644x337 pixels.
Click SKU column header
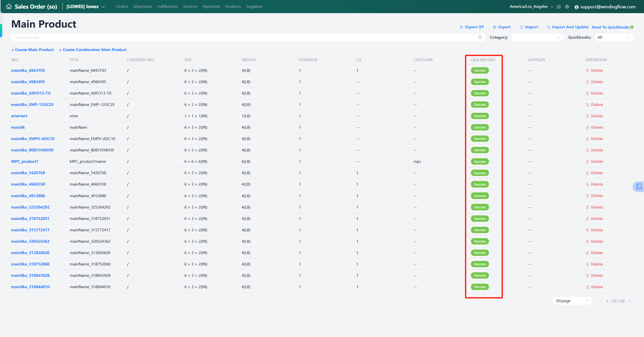(x=15, y=60)
